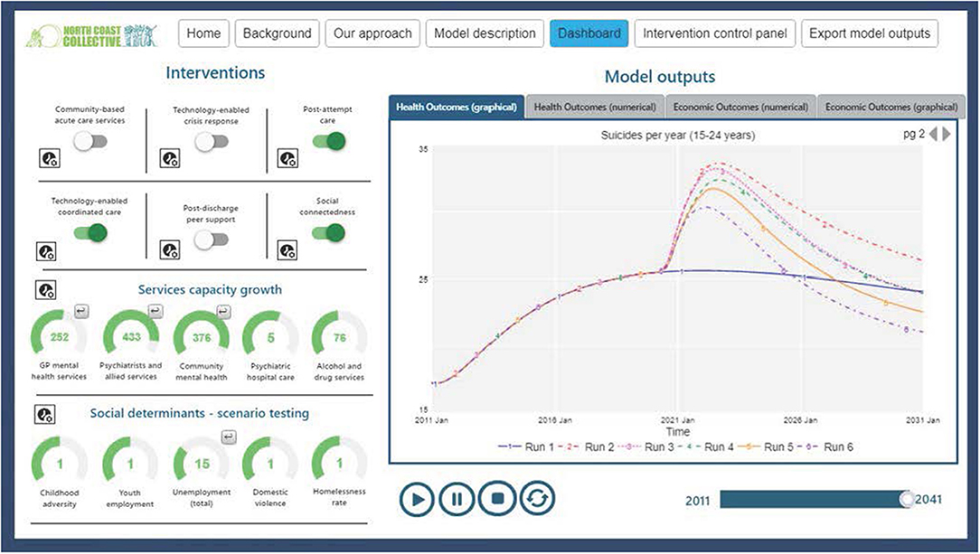Open settings icon for Post-attempt care
This screenshot has height=554, width=980.
(x=287, y=159)
